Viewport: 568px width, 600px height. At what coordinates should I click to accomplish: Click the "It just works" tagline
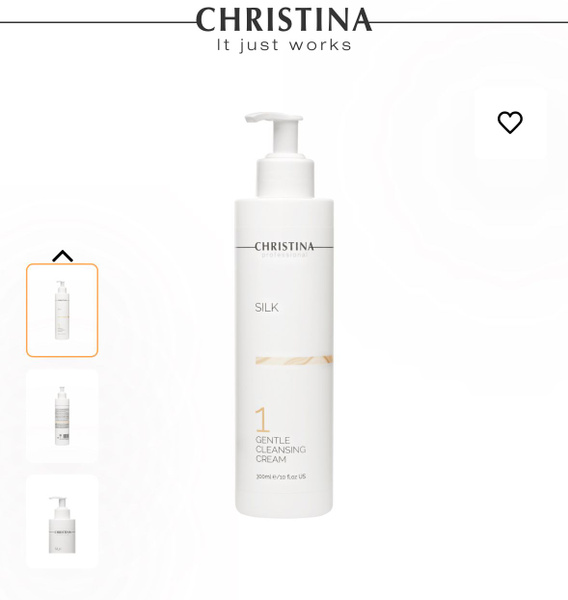point(284,45)
